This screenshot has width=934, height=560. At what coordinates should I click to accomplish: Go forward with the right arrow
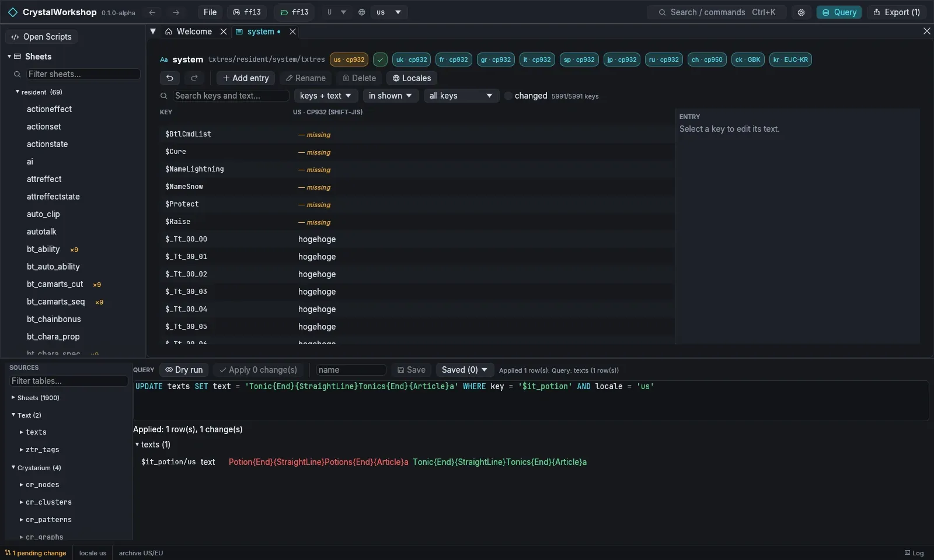click(176, 12)
